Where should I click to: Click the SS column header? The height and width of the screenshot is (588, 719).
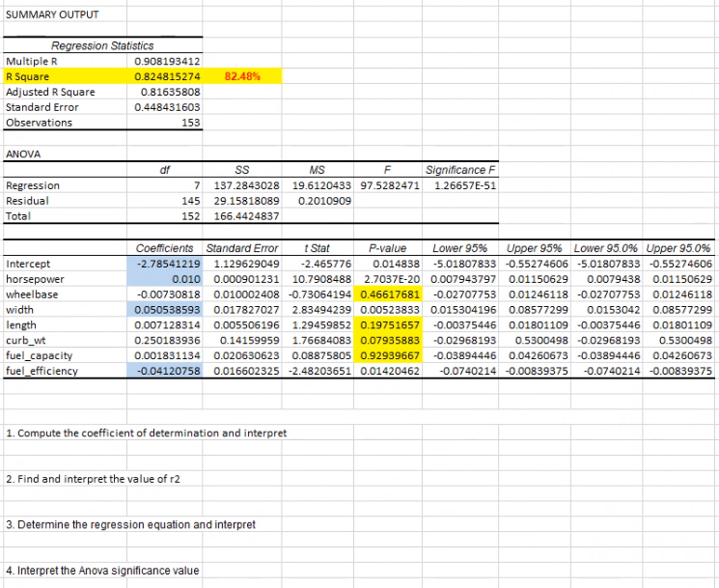pos(242,170)
